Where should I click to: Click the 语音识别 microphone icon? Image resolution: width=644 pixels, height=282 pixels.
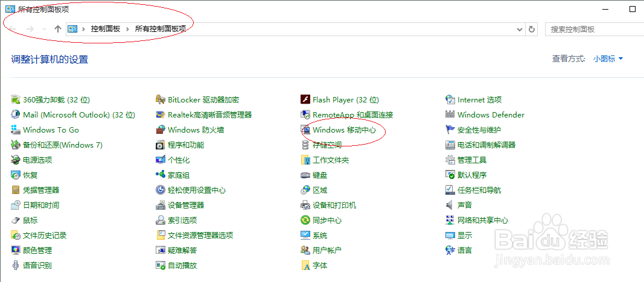click(16, 265)
